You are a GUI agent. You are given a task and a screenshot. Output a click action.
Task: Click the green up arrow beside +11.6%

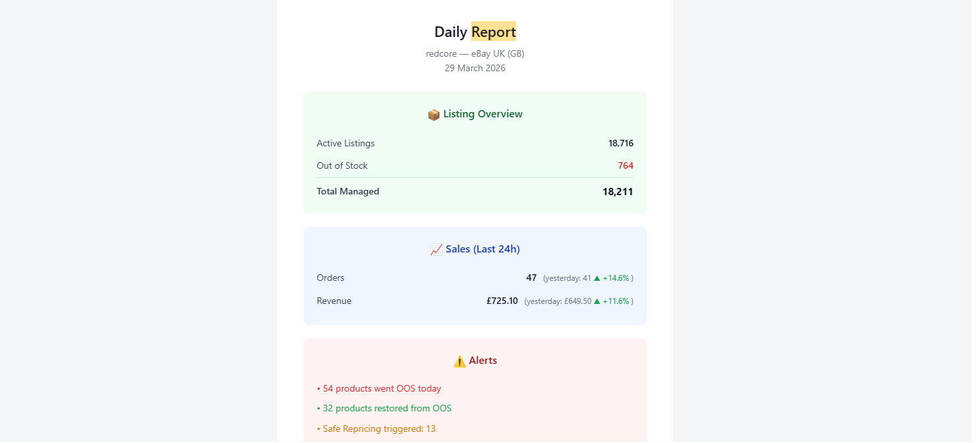(x=597, y=301)
